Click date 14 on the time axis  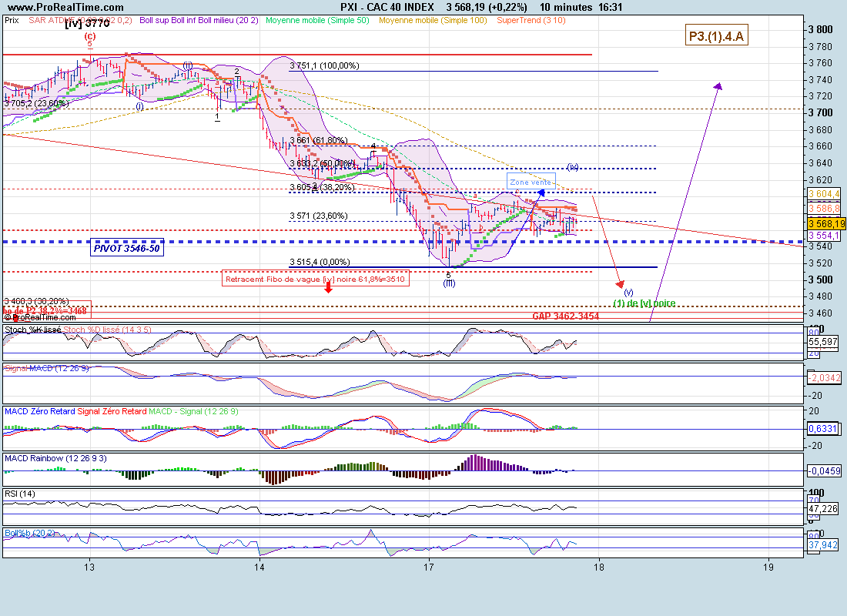pyautogui.click(x=259, y=567)
